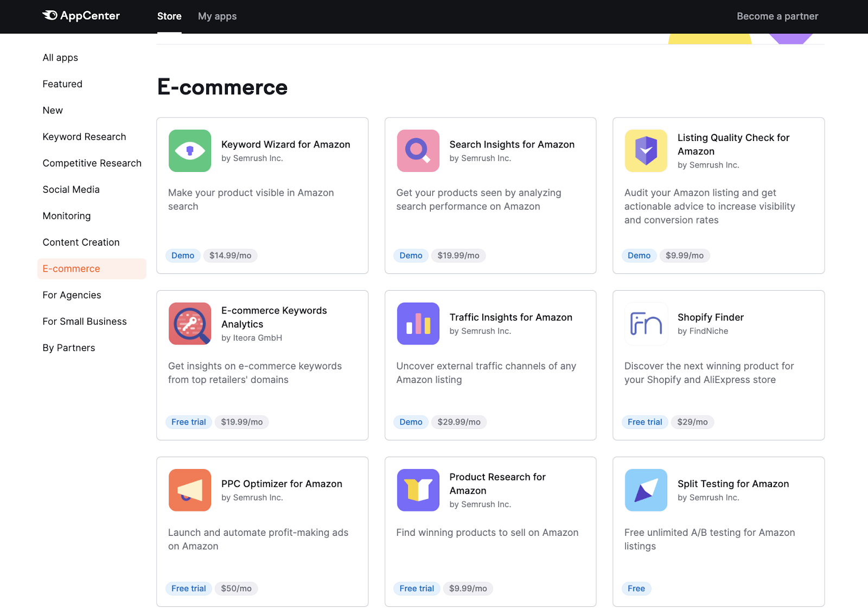
Task: Open the Shopify Finder title
Action: tap(710, 317)
